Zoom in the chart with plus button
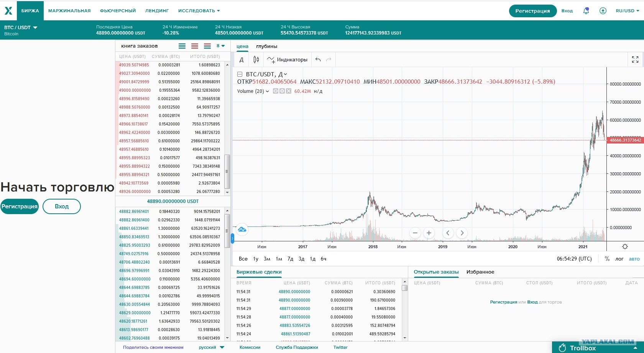 [x=429, y=233]
